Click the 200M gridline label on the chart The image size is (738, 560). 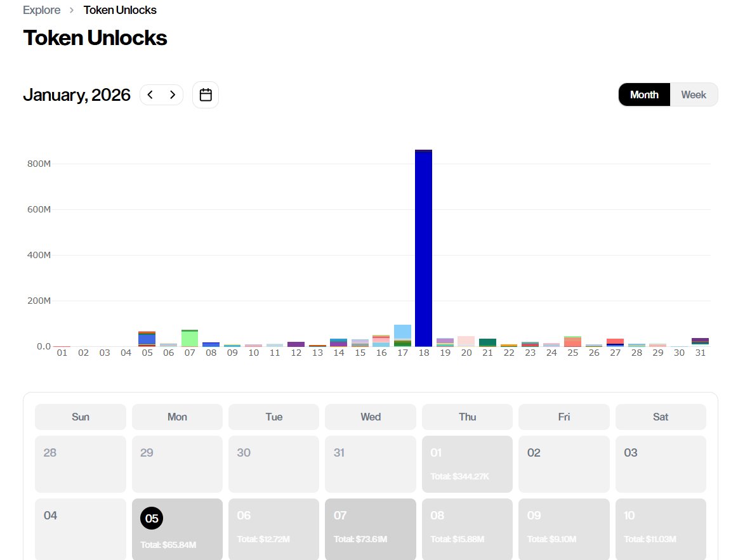pos(39,300)
